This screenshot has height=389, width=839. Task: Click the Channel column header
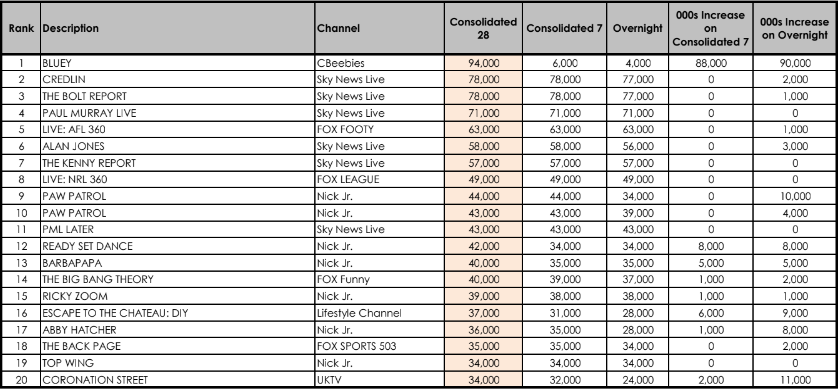point(379,28)
